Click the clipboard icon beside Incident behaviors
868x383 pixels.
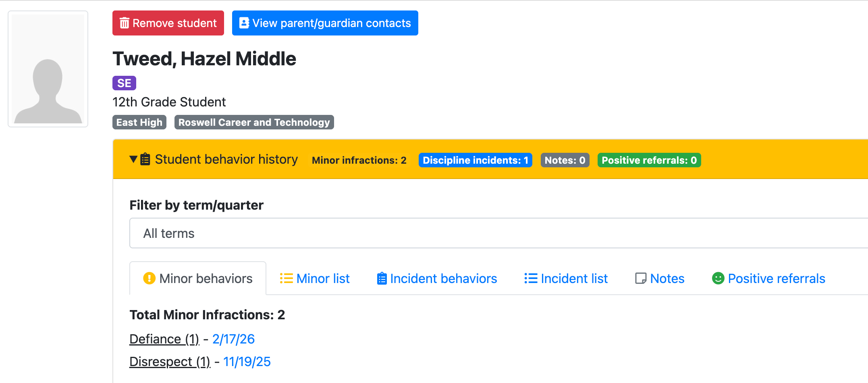tap(382, 278)
